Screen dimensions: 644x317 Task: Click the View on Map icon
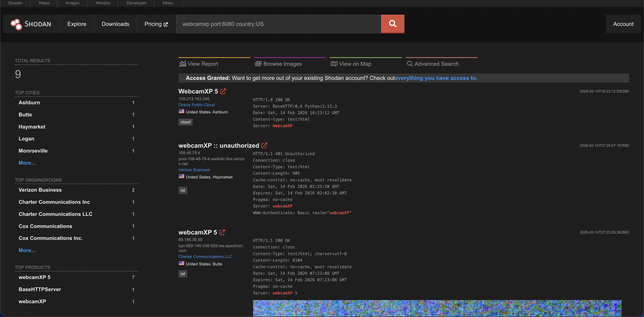tap(334, 64)
